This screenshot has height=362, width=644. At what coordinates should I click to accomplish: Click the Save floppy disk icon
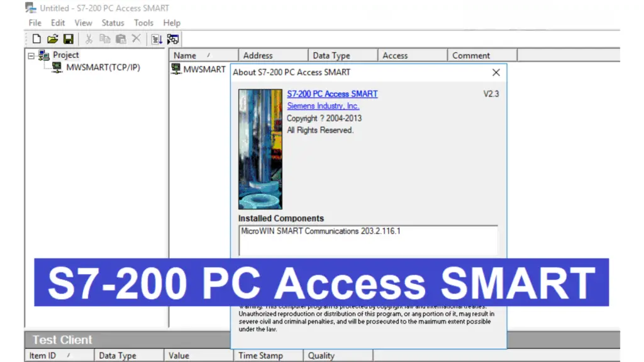point(68,39)
